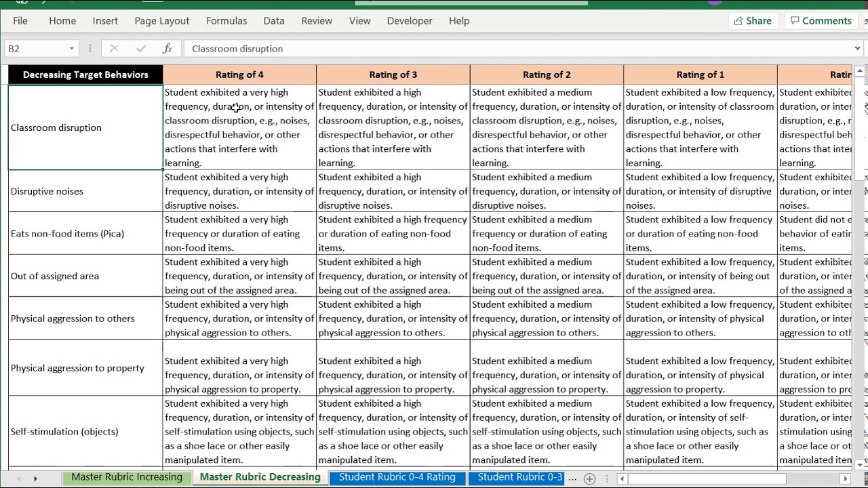Click the vertical scrollbar up arrow
Screen dimensions: 868x488
coord(860,70)
